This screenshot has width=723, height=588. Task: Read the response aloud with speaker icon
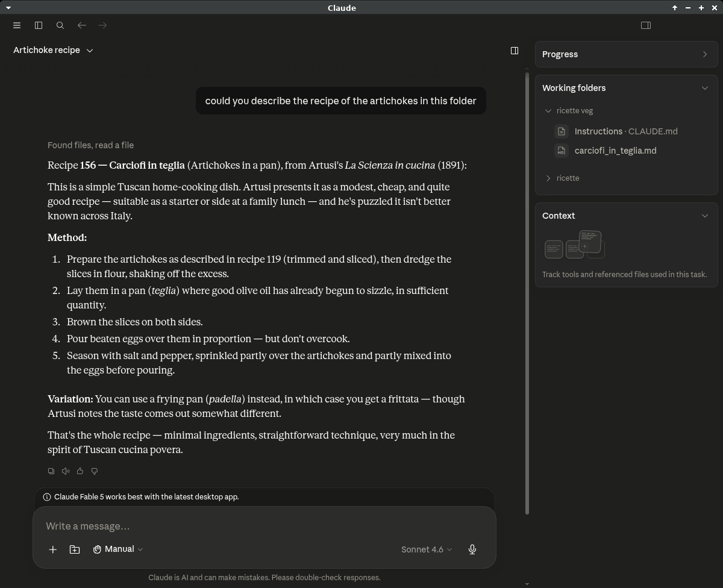coord(66,471)
